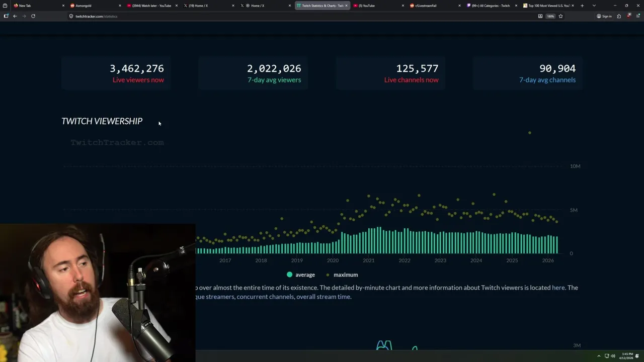Click the 2020 label on chart axis
Viewport: 644px width, 362px height.
point(333,260)
